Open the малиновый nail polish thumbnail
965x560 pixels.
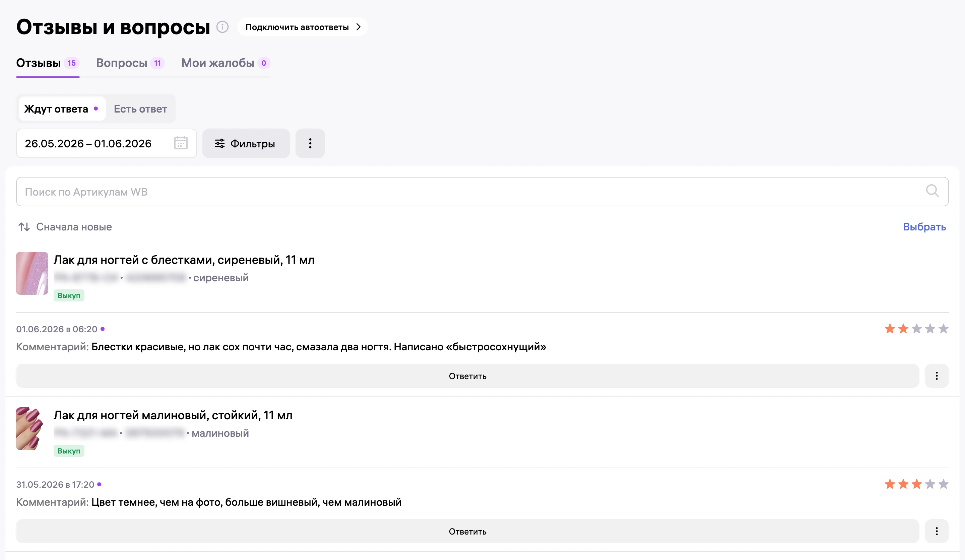[30, 429]
